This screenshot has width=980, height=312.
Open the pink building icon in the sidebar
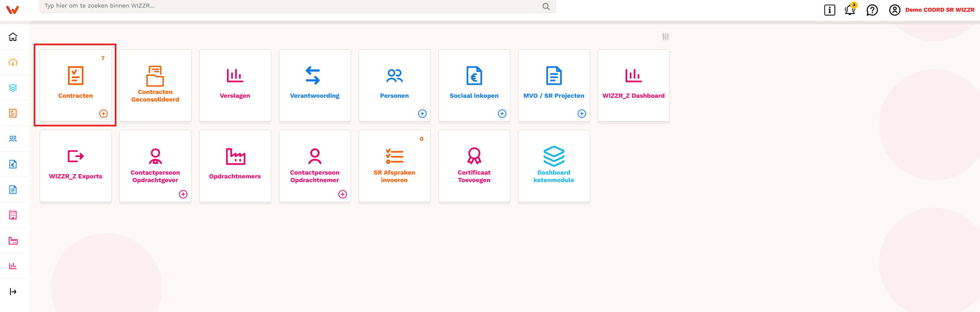tap(13, 215)
